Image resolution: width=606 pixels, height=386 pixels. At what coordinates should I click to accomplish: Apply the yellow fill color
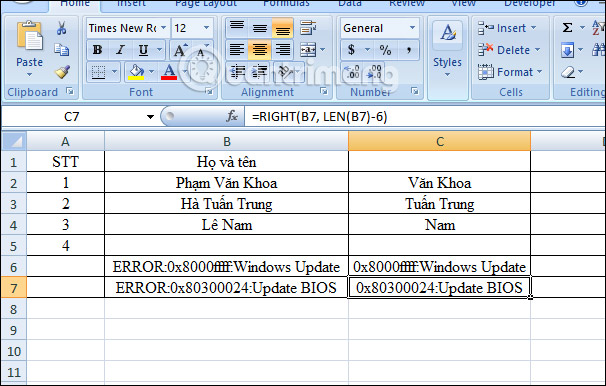point(136,72)
